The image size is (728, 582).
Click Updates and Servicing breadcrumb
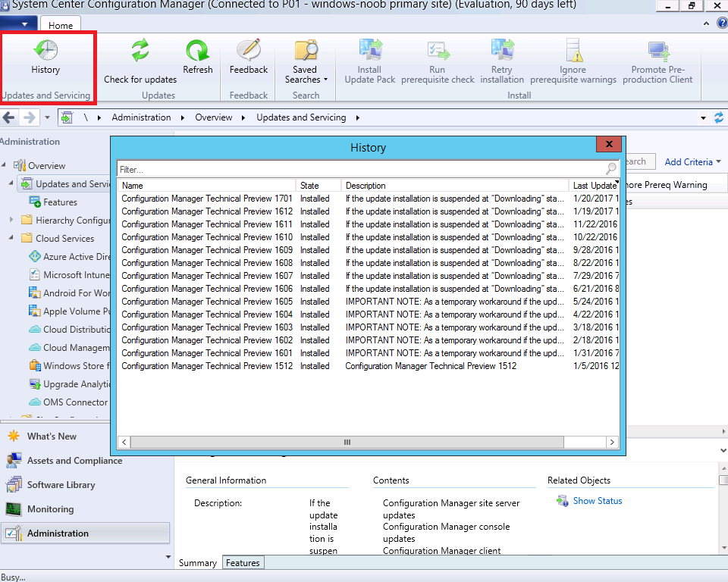301,117
